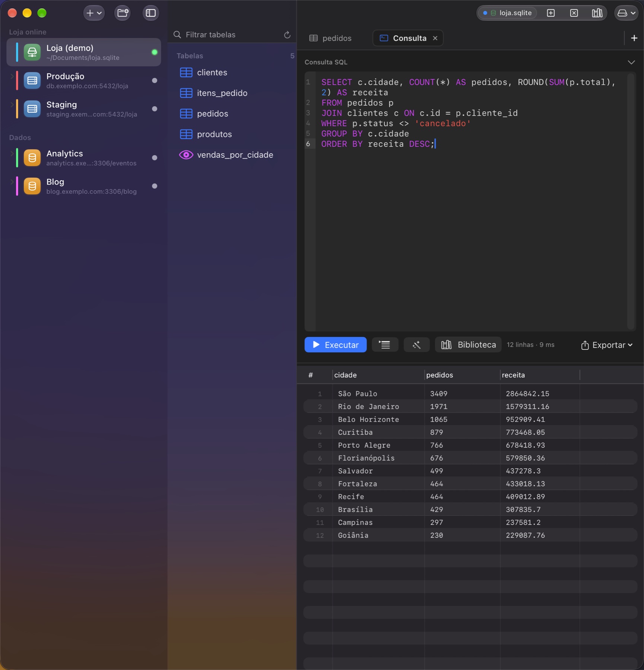This screenshot has width=644, height=670.
Task: Click the orange Blog database icon
Action: pyautogui.click(x=32, y=186)
